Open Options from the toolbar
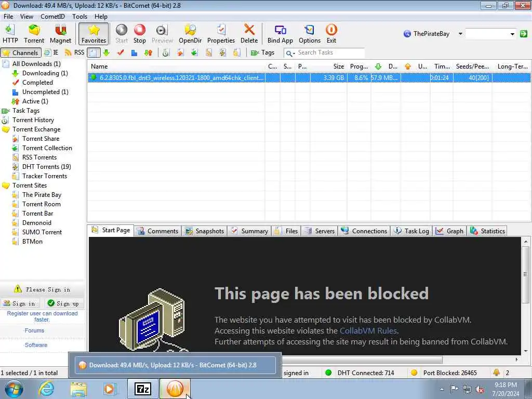 point(310,34)
